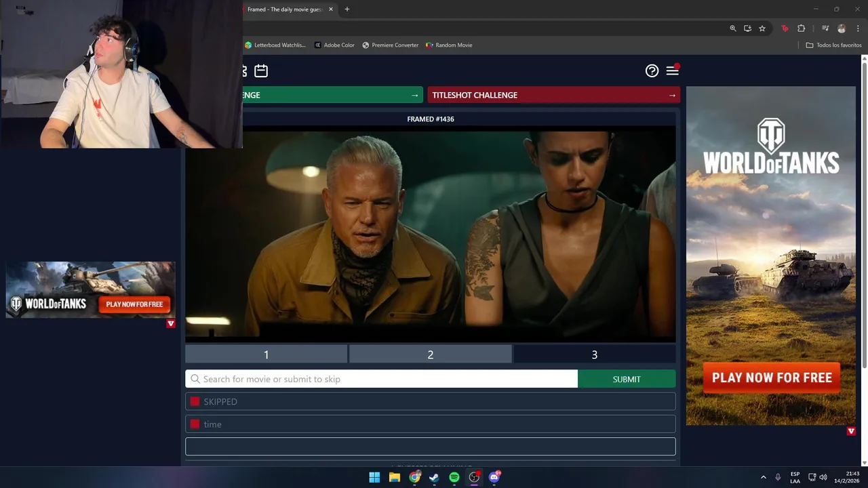Viewport: 868px width, 488px height.
Task: Open network settings tray icon
Action: tap(812, 477)
